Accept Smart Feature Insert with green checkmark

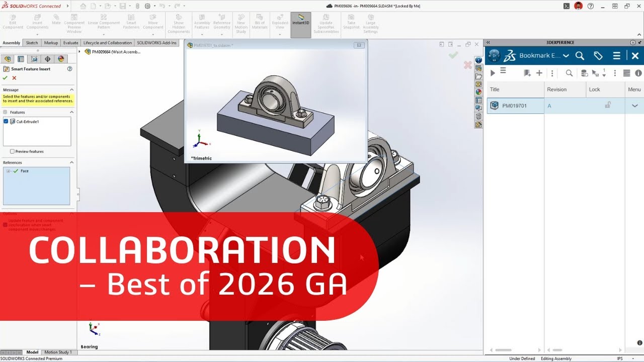pos(5,78)
